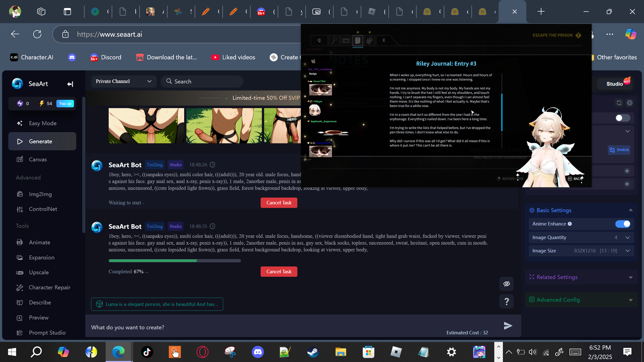Viewport: 644px width, 362px height.
Task: Open the Edge tab actions menu
Action: point(67,12)
